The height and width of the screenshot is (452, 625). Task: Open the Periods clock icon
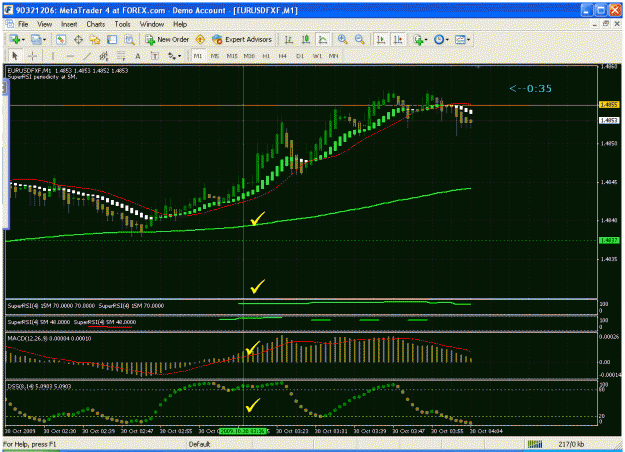pyautogui.click(x=439, y=39)
